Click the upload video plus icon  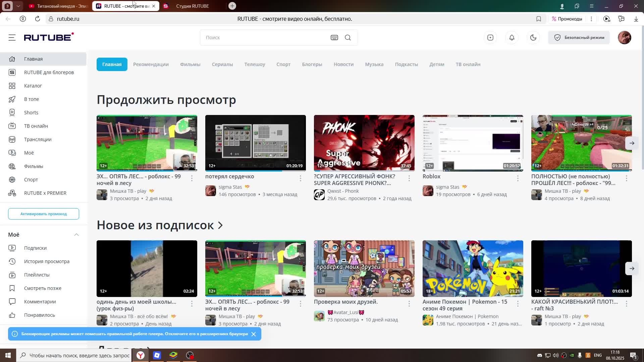490,38
